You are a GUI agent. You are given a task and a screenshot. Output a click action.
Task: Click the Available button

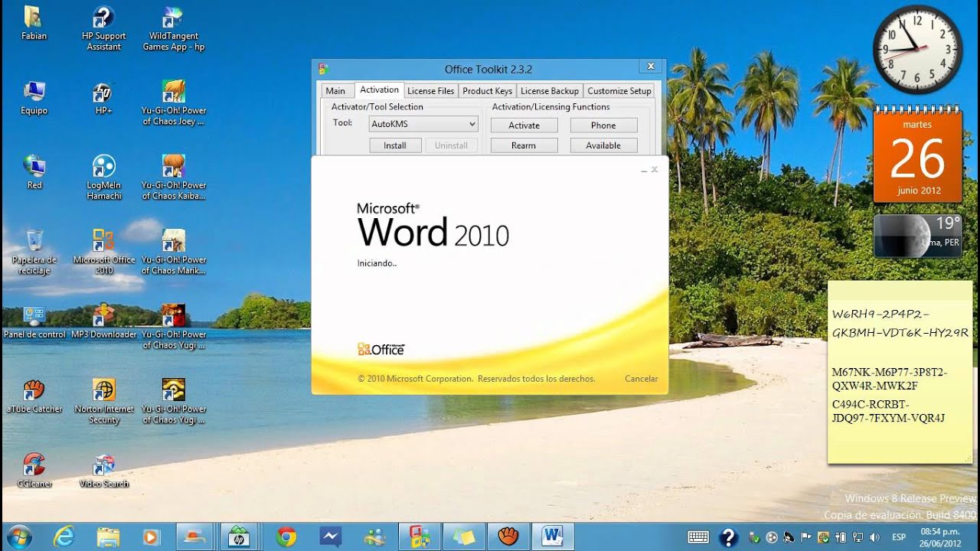[x=603, y=145]
